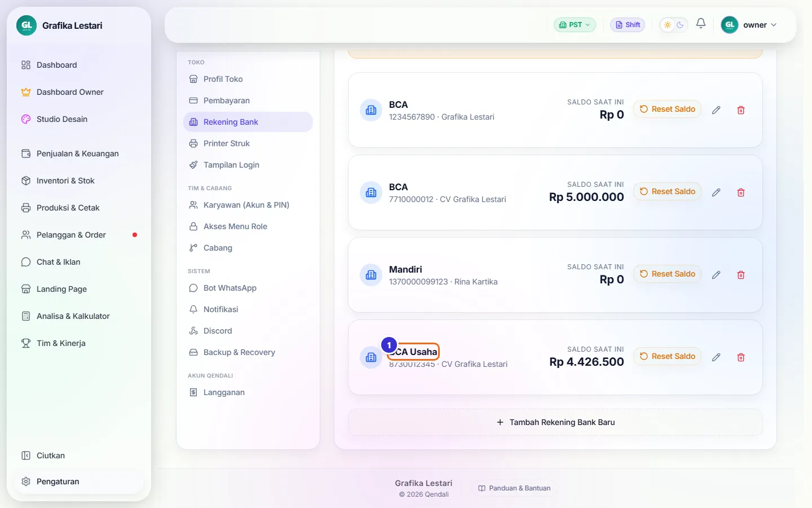
Task: Reset saldo for BCA 7710000012
Action: (x=668, y=191)
